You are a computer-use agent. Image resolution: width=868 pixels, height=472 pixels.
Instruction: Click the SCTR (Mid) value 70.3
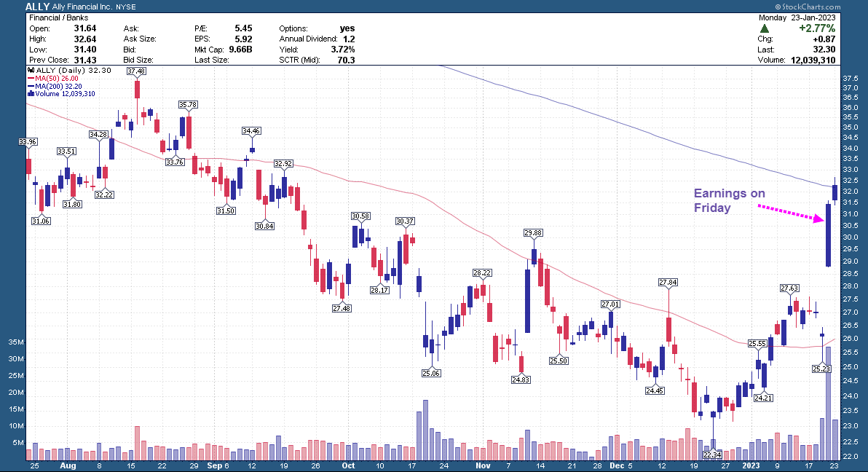pyautogui.click(x=347, y=60)
